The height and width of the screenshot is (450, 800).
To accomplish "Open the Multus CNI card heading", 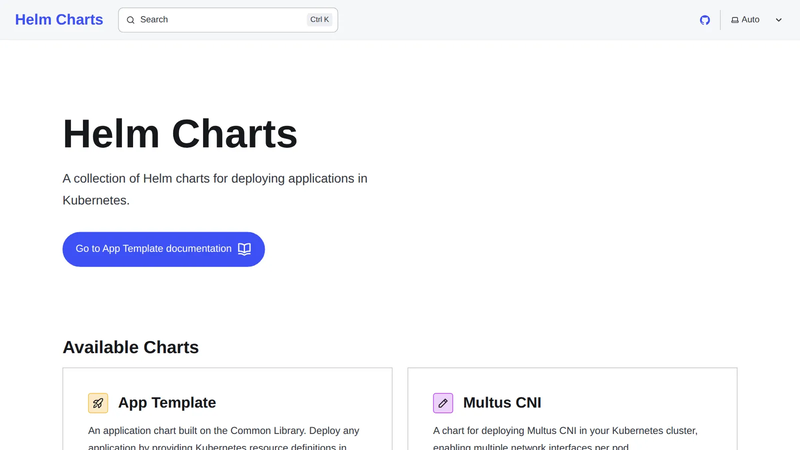I will coord(502,403).
